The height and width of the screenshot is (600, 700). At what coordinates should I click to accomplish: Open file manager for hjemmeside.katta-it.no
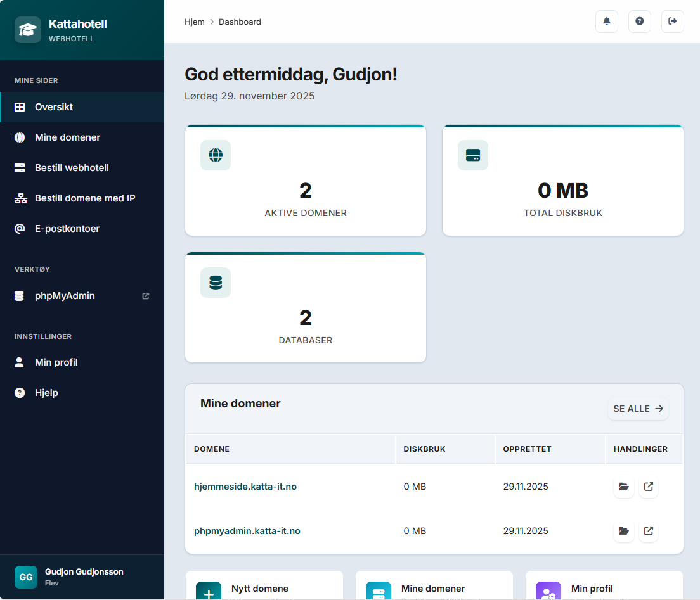tap(623, 487)
